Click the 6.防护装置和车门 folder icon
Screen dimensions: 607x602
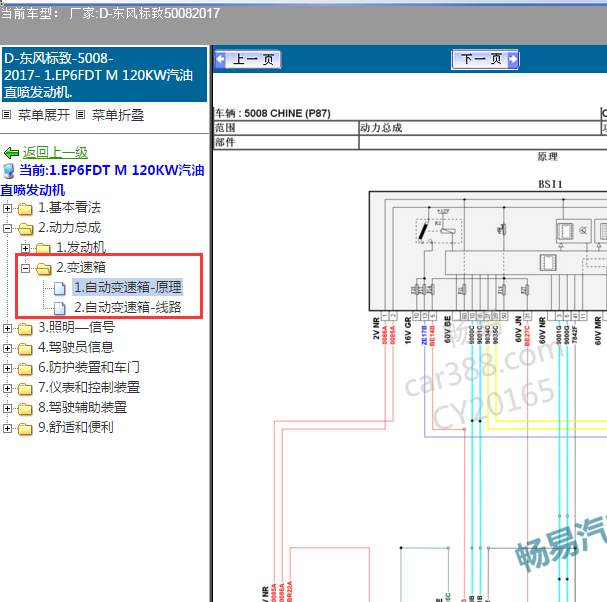25,369
